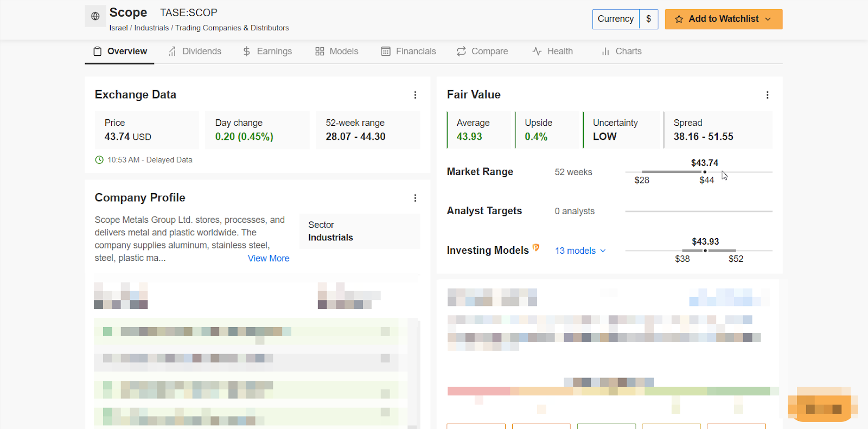Screen dimensions: 868x429
Task: Open Company Profile three-dot menu
Action: pos(416,198)
